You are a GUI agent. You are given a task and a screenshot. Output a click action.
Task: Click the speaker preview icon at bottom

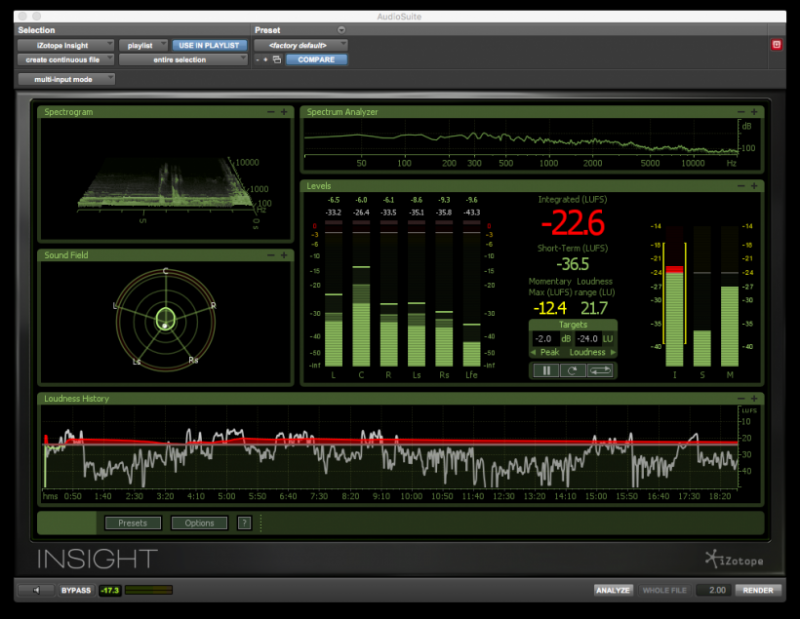pos(36,590)
